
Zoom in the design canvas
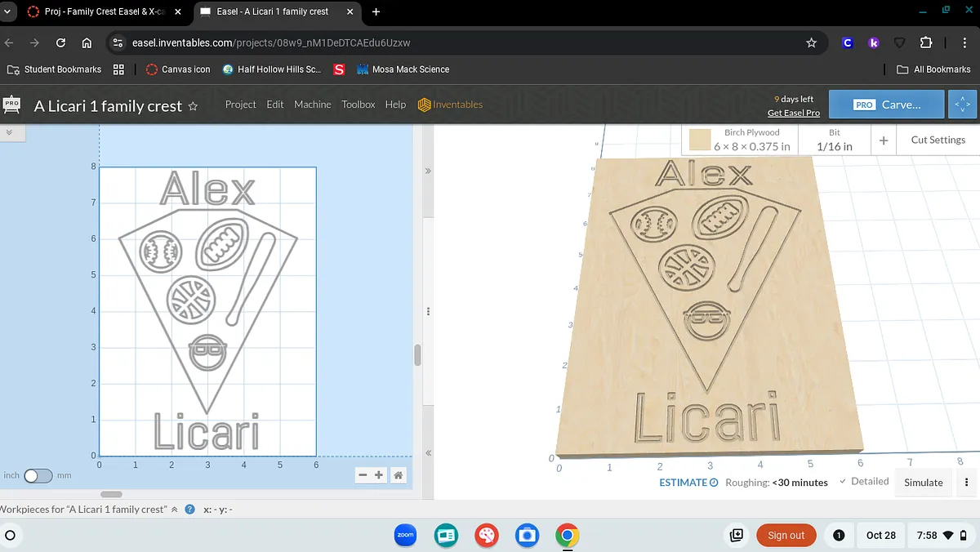point(379,475)
